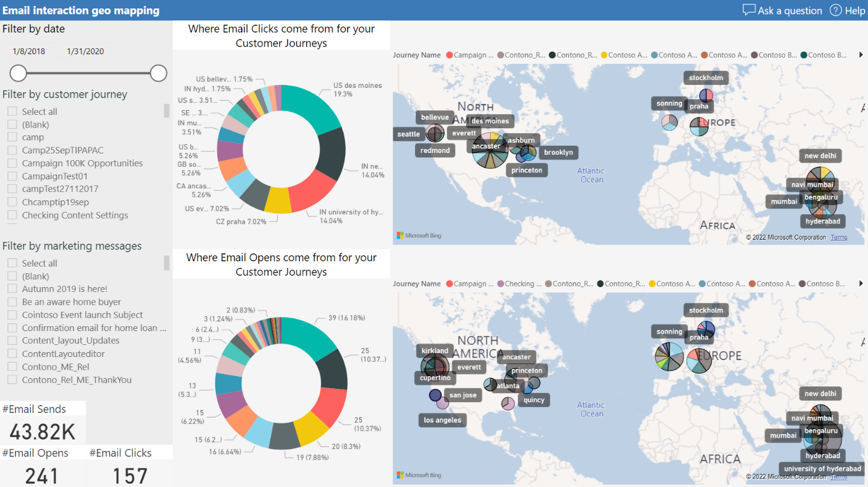This screenshot has height=487, width=868.
Task: Check the Content_layout_Updates message
Action: (x=12, y=341)
